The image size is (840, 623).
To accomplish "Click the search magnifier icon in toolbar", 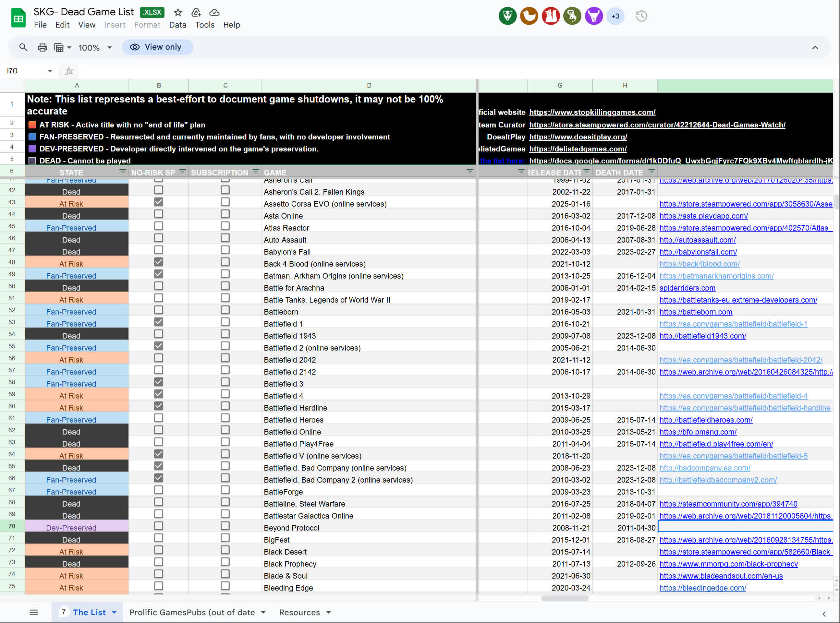I will pos(23,48).
